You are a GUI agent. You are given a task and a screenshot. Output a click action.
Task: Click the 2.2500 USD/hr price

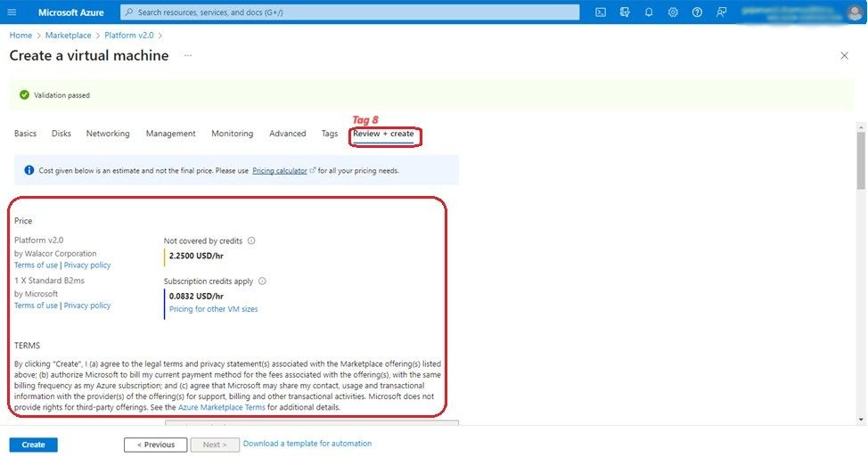tap(196, 256)
